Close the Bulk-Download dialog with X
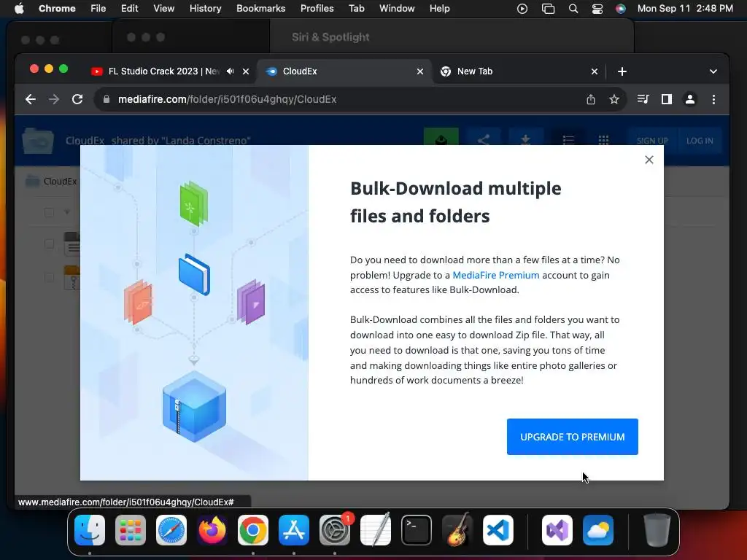 [649, 160]
